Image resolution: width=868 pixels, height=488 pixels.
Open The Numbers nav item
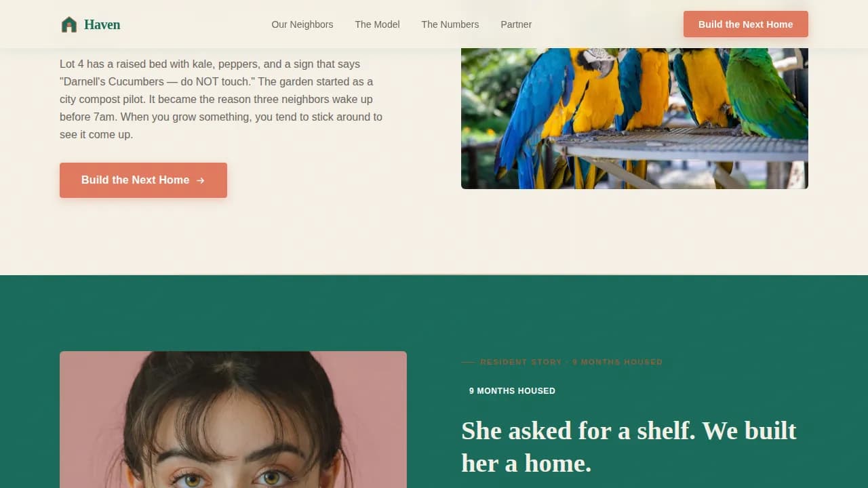coord(450,24)
